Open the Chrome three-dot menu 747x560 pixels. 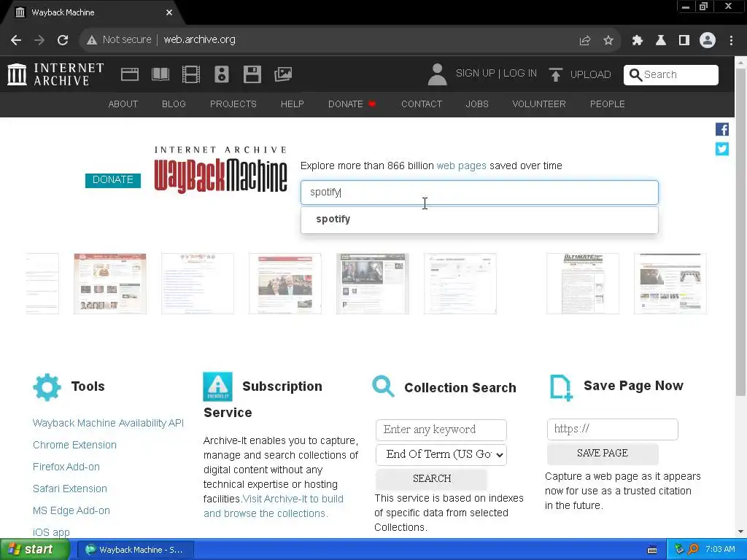[x=731, y=41]
